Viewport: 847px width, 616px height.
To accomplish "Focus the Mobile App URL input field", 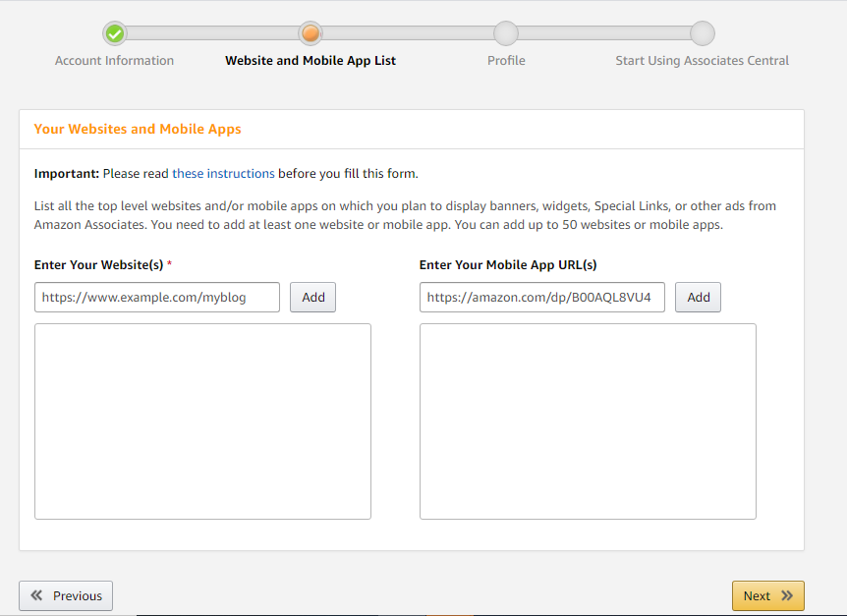I will (x=541, y=297).
